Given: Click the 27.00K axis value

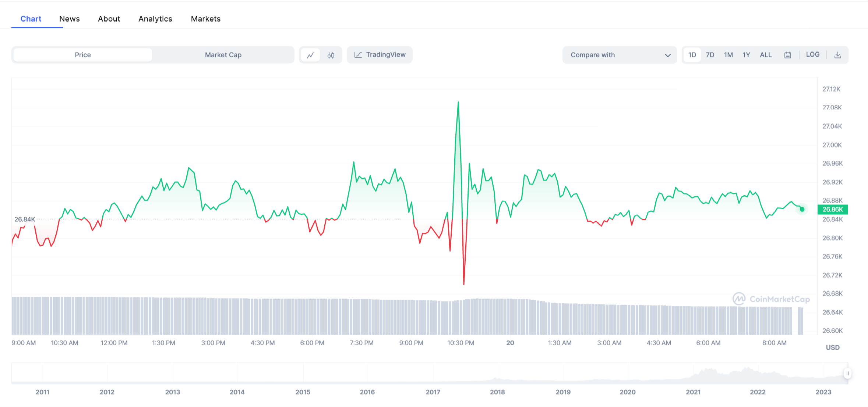Looking at the screenshot, I should (832, 145).
